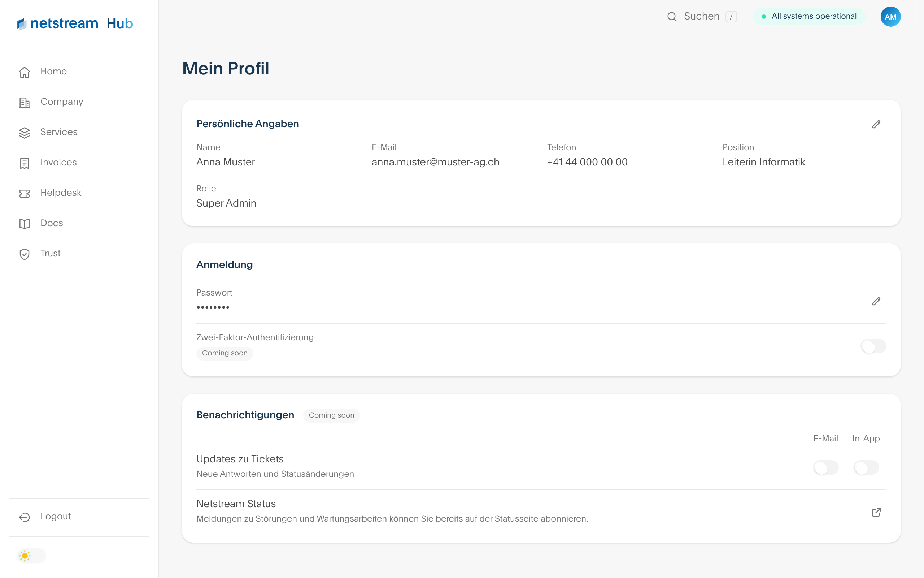The width and height of the screenshot is (924, 578).
Task: Edit the Passwort with pencil icon
Action: [x=876, y=301]
